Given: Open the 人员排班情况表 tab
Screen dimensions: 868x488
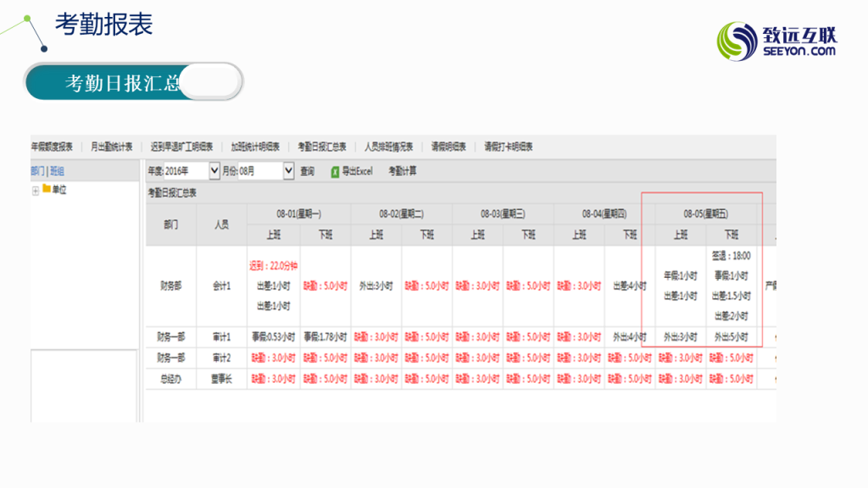Looking at the screenshot, I should click(x=389, y=147).
